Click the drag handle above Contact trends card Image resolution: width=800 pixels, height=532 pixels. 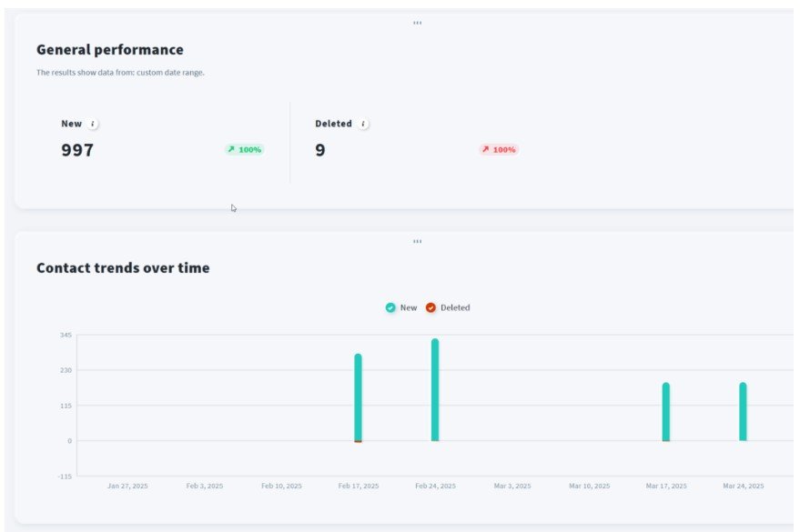click(x=418, y=241)
